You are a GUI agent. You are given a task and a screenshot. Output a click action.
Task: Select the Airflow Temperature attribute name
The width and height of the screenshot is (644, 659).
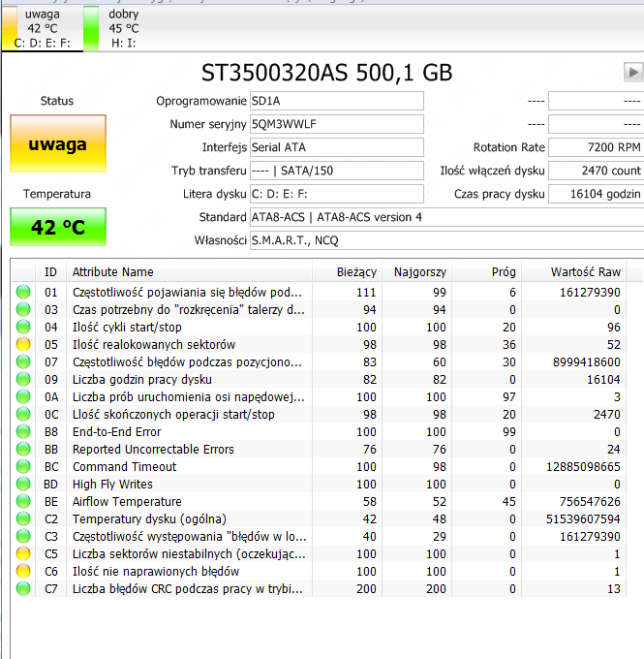tap(127, 501)
